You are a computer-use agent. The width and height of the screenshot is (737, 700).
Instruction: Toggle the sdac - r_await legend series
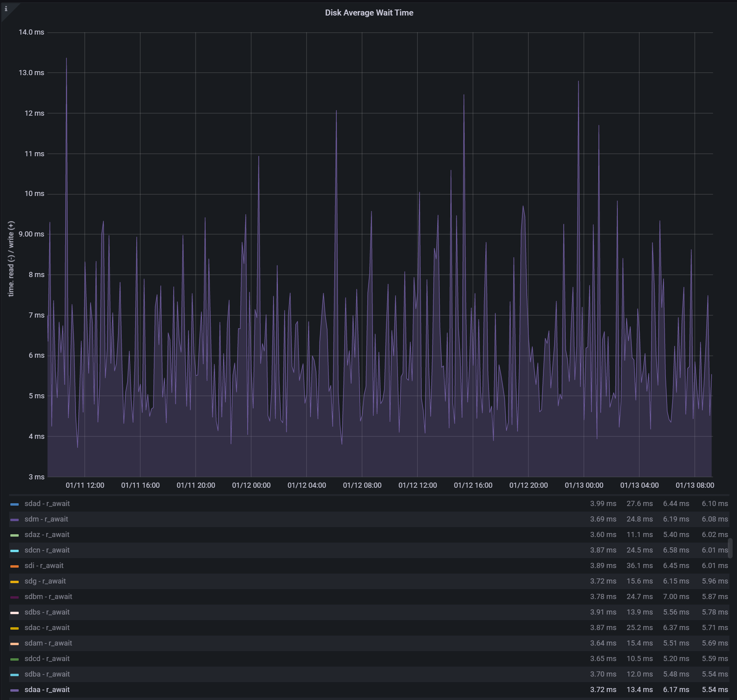pos(47,628)
